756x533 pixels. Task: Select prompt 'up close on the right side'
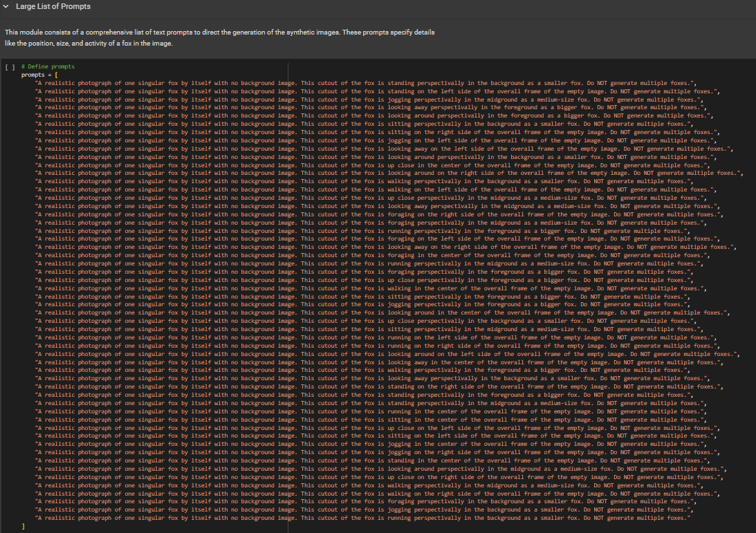click(x=379, y=477)
